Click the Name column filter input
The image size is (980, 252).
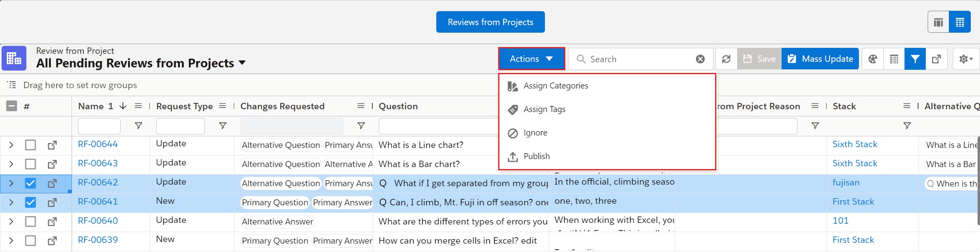coord(99,126)
